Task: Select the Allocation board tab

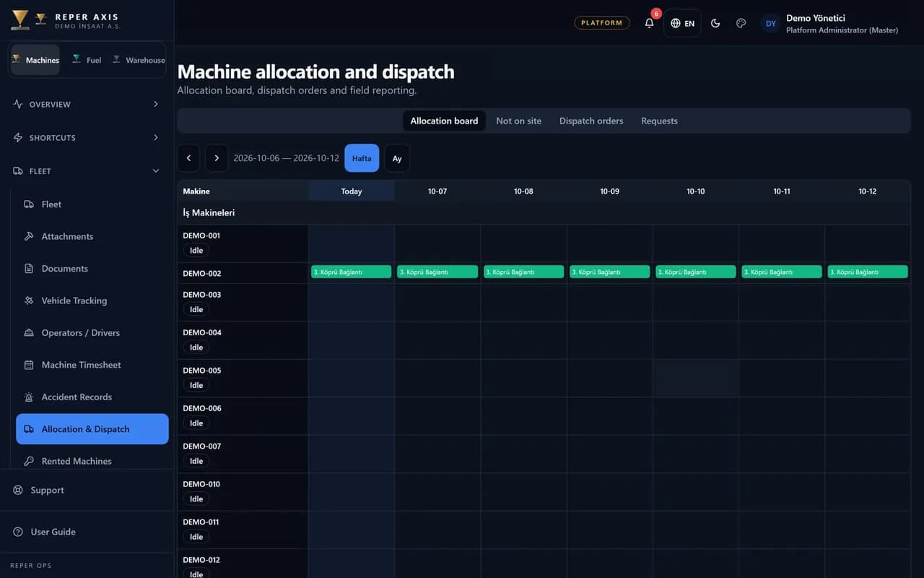Action: click(444, 121)
